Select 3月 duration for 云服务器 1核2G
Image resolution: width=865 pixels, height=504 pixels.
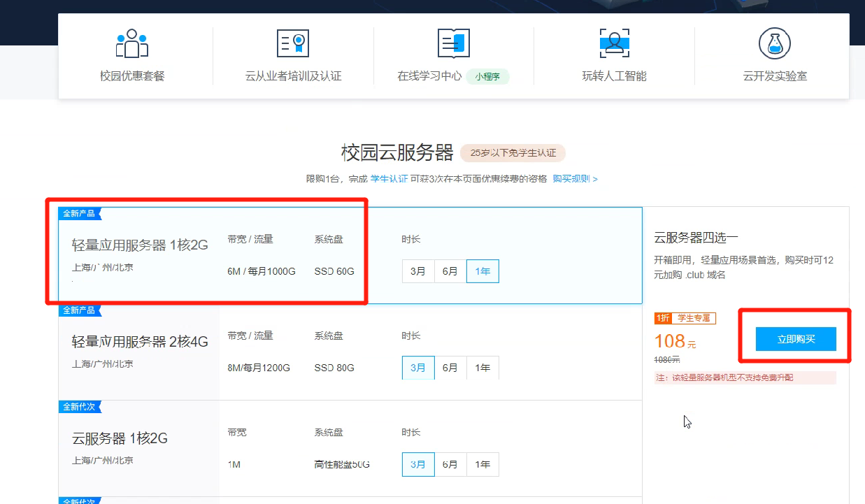point(417,464)
